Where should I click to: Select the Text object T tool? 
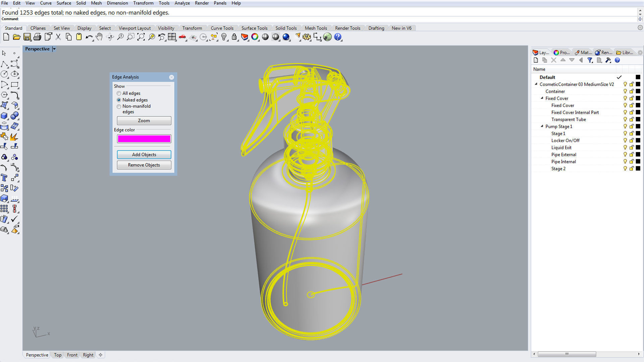[x=4, y=178]
